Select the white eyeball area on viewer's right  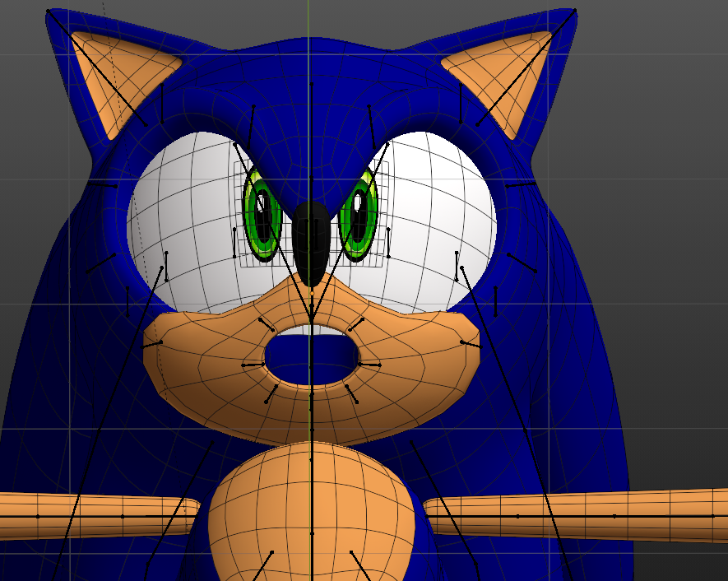point(432,223)
